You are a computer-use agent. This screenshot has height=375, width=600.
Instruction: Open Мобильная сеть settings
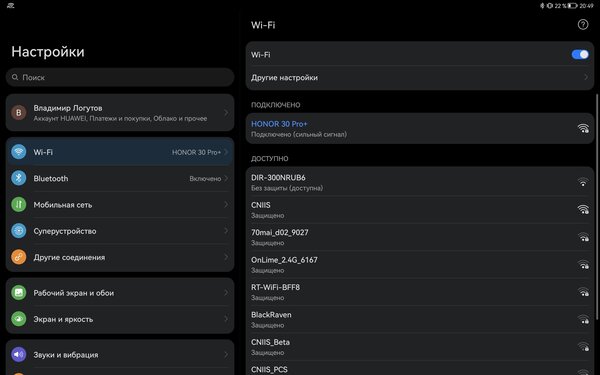pyautogui.click(x=120, y=205)
